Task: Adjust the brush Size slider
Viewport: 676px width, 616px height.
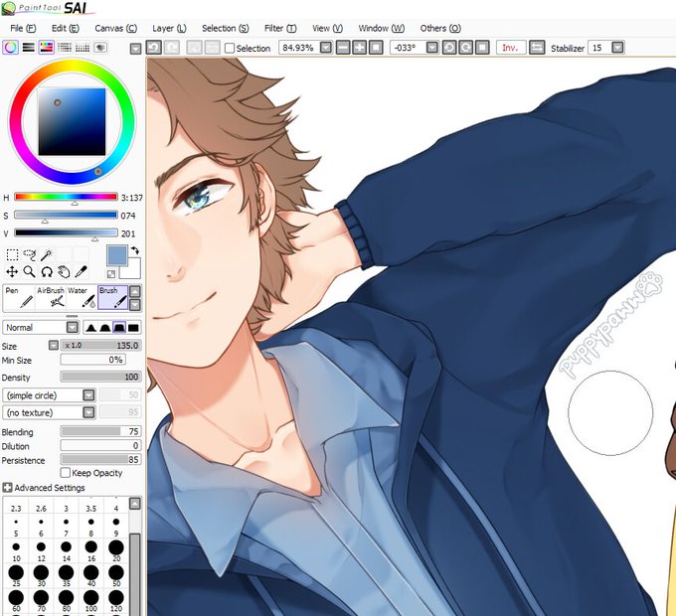Action: pyautogui.click(x=100, y=346)
